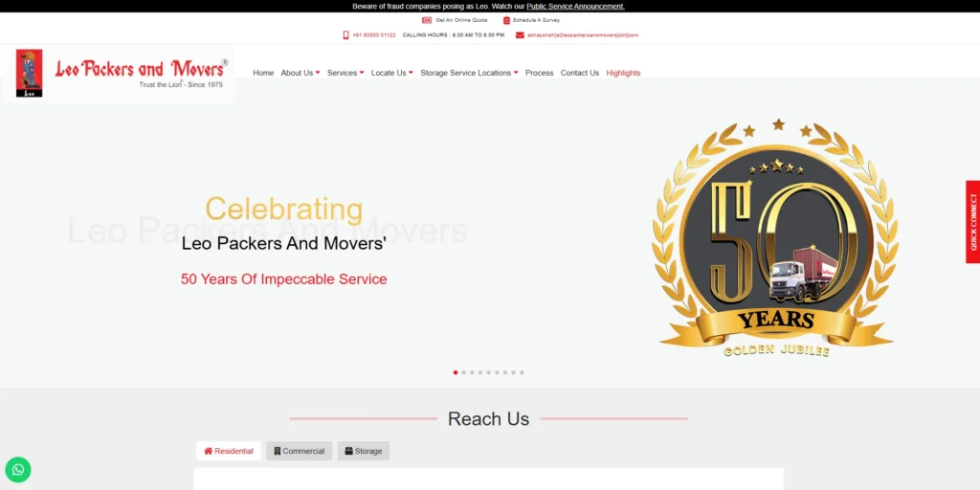Switch to the Commercial tab
The image size is (980, 490).
tap(299, 451)
